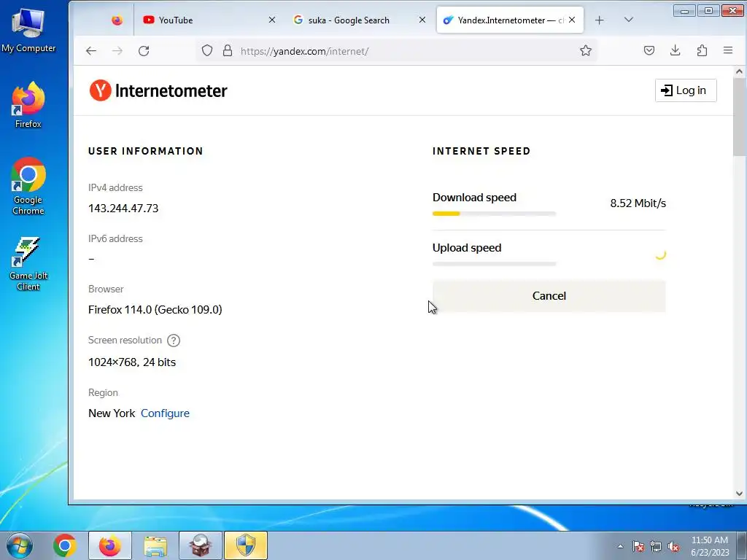The image size is (747, 560).
Task: Click the vertical scrollbar thumb
Action: pyautogui.click(x=740, y=117)
